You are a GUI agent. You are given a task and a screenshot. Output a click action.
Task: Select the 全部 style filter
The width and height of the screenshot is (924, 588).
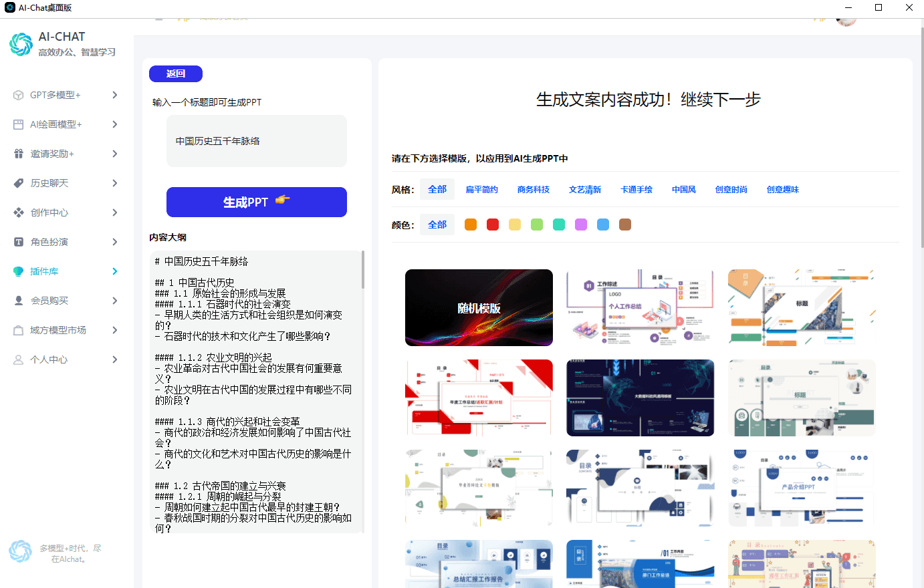(x=437, y=190)
